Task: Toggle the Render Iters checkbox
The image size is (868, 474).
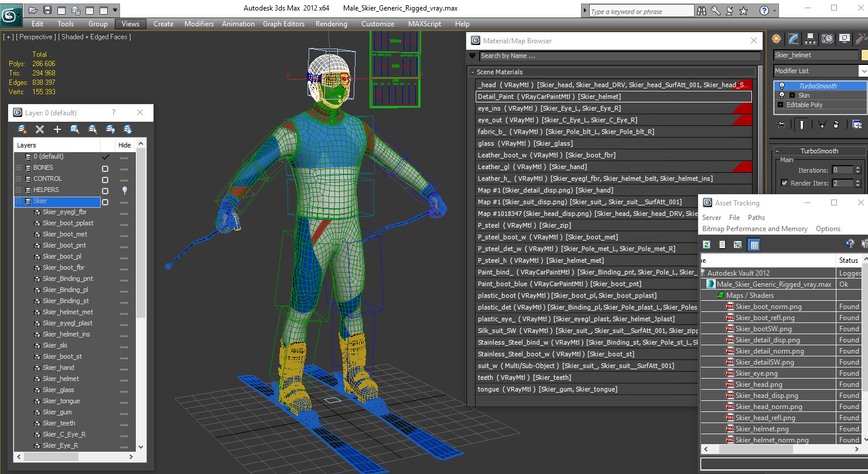Action: pos(784,183)
